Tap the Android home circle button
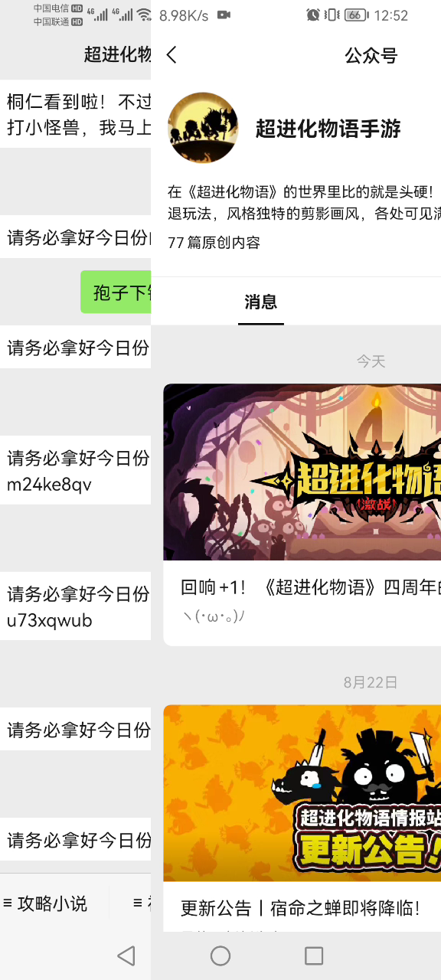This screenshot has height=980, width=441. point(220,955)
